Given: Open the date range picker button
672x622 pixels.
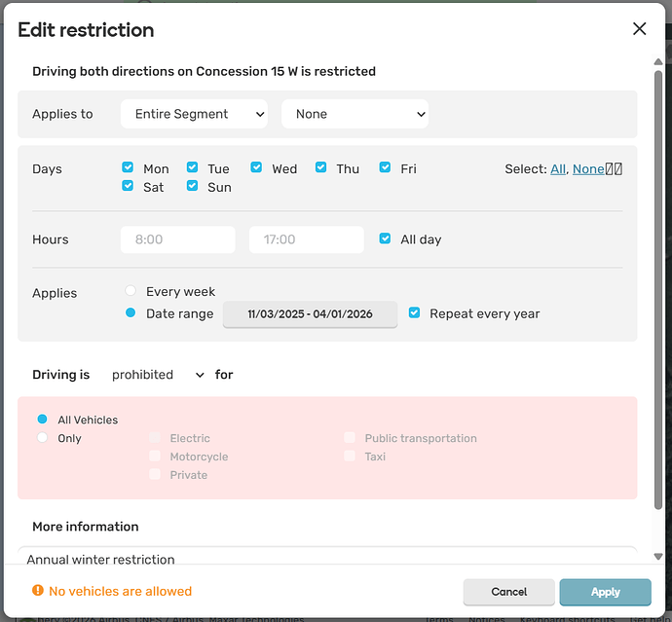Looking at the screenshot, I should [x=310, y=314].
